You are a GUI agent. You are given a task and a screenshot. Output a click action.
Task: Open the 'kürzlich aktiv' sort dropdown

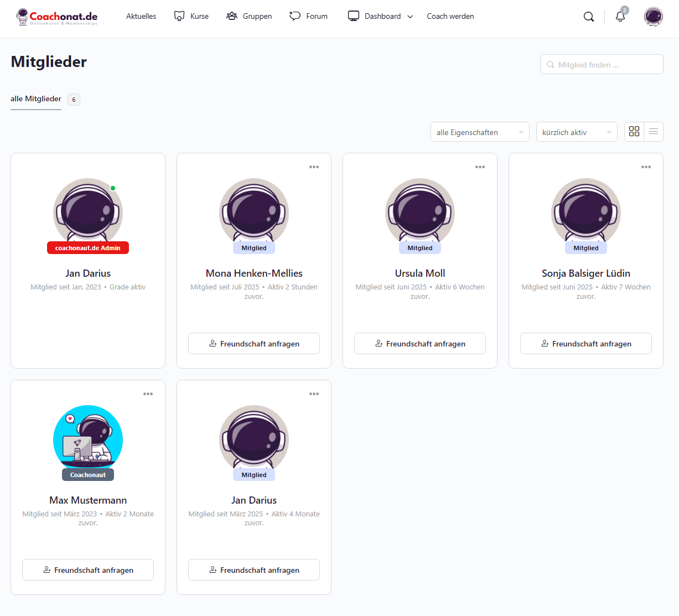(x=576, y=132)
